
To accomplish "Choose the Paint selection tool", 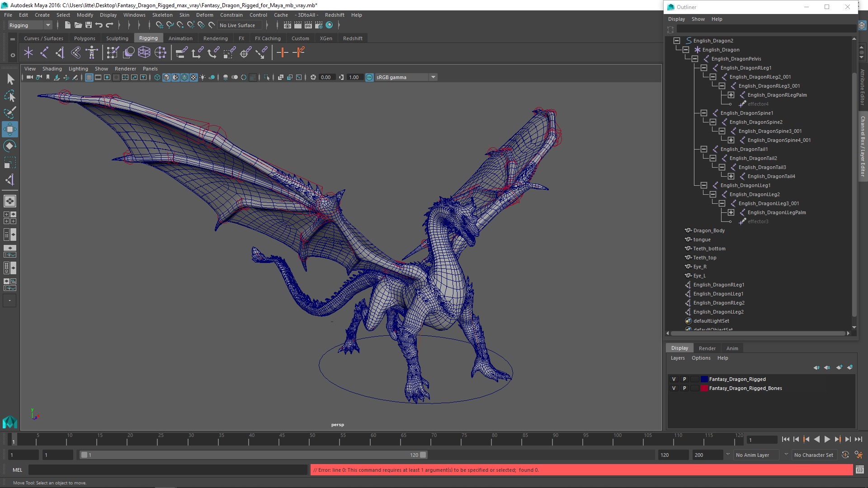I will tap(10, 113).
